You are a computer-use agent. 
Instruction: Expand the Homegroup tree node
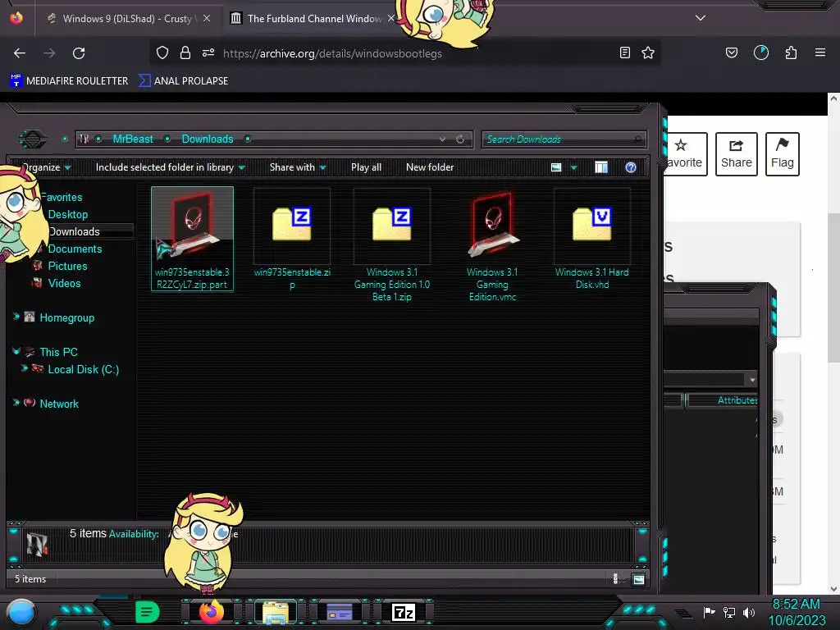tap(16, 317)
